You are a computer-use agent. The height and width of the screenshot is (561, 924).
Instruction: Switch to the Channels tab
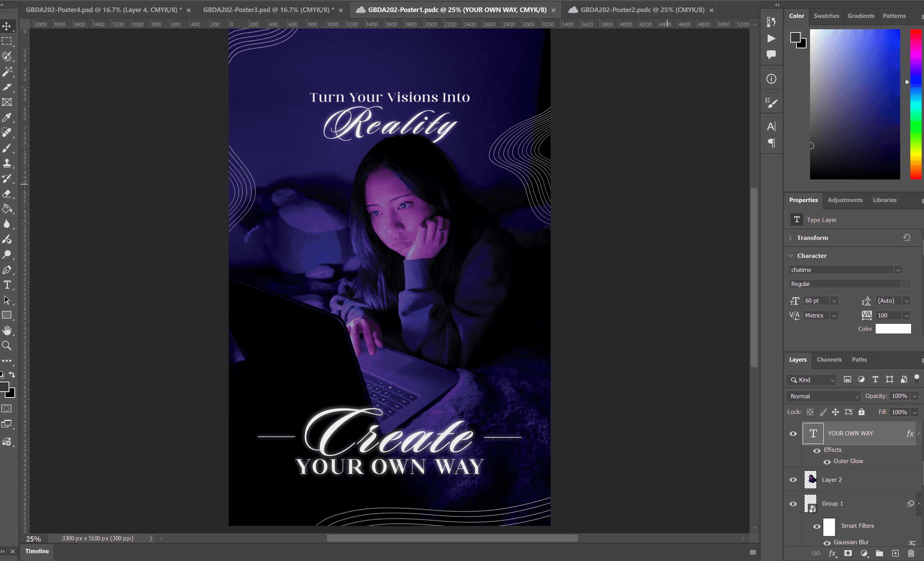[x=829, y=360]
